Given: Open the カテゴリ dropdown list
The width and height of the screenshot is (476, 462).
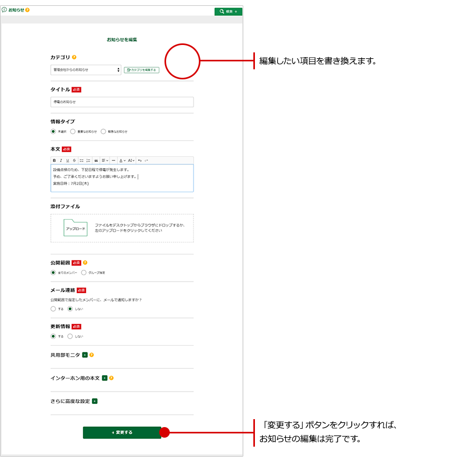Looking at the screenshot, I should point(86,70).
